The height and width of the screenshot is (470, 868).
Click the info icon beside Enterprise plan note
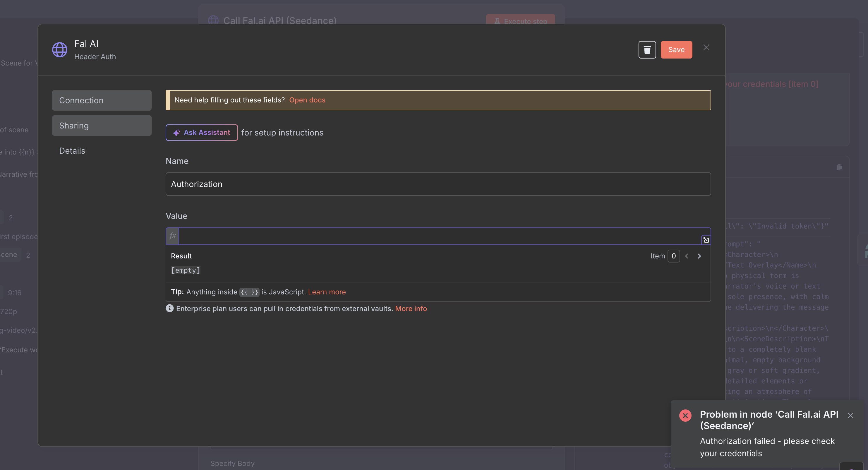[x=169, y=308]
